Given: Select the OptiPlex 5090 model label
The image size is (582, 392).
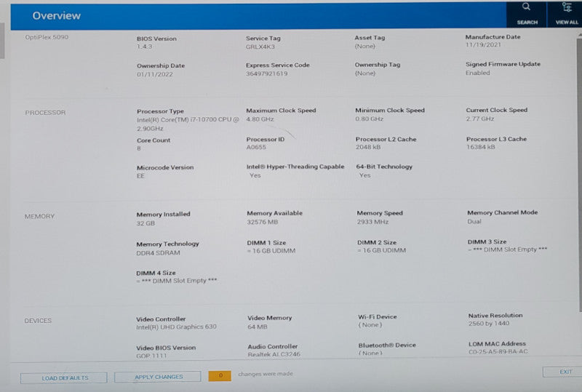Looking at the screenshot, I should (47, 37).
